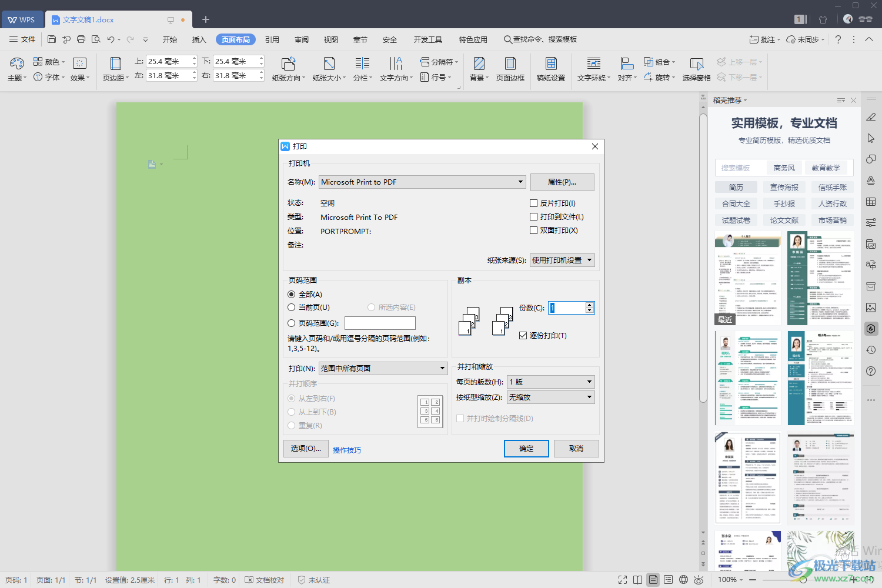This screenshot has width=882, height=588.
Task: Click the 文字环绕 text wrap icon
Action: click(x=593, y=64)
